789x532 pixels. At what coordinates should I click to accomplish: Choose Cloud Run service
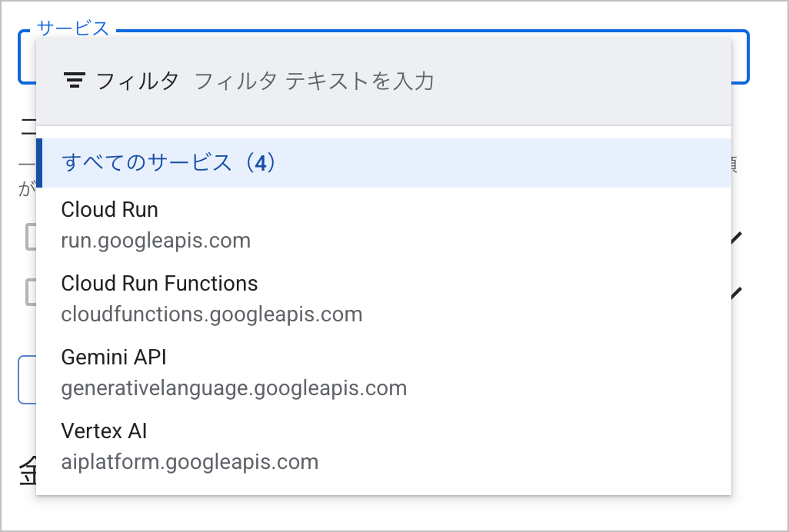pyautogui.click(x=384, y=224)
